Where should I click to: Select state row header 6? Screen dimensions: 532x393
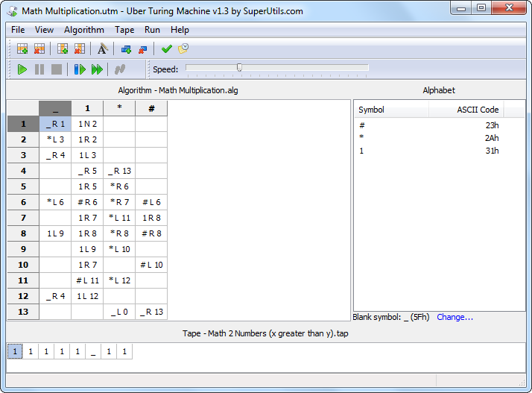click(23, 202)
